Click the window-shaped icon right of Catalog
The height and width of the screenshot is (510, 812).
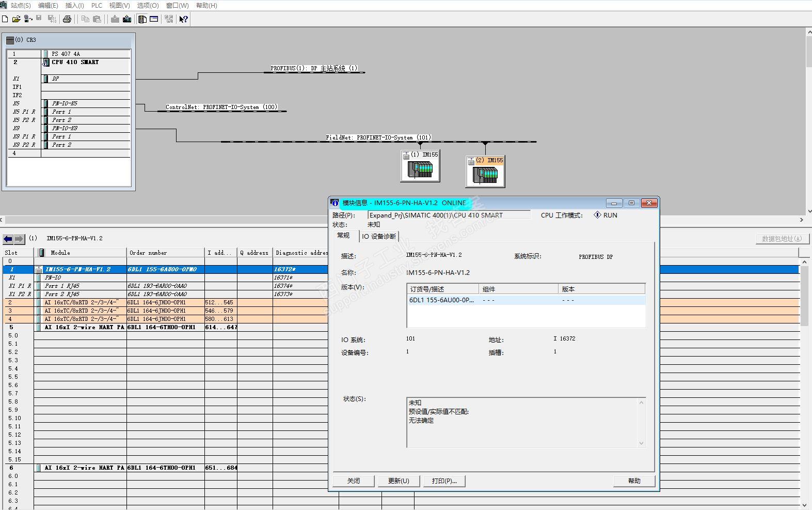pyautogui.click(x=154, y=19)
